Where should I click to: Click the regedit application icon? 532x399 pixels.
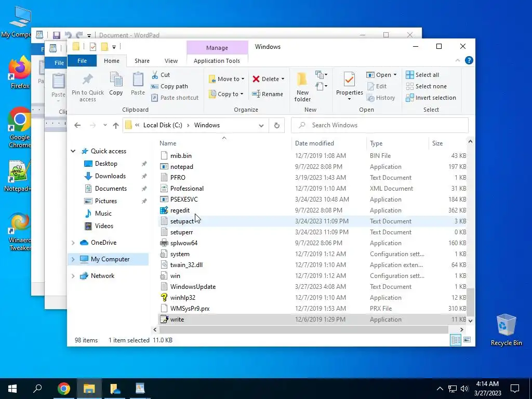(164, 210)
